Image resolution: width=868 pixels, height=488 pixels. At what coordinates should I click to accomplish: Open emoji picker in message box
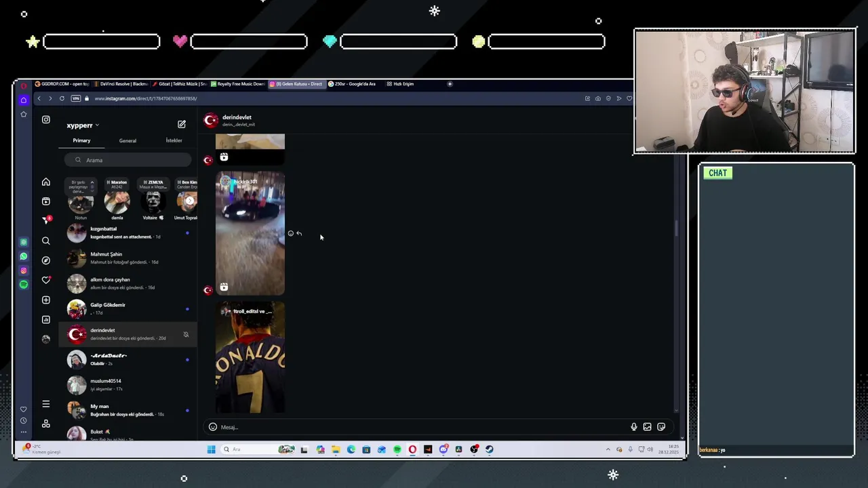(x=213, y=427)
